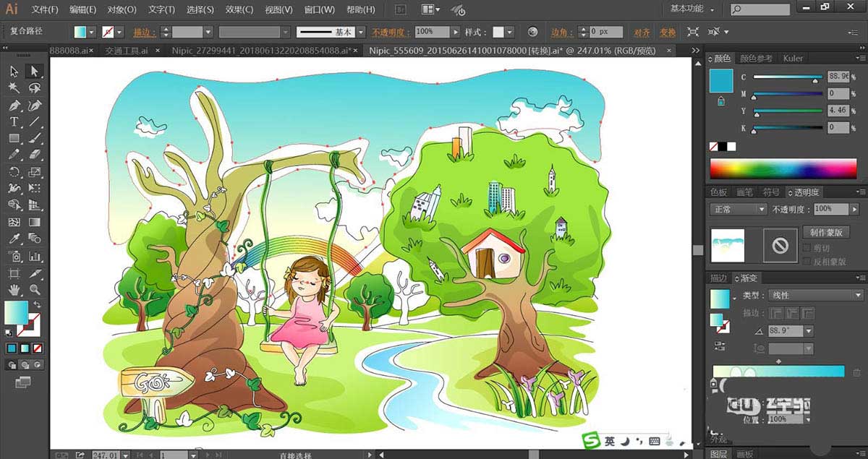Image resolution: width=868 pixels, height=459 pixels.
Task: Select the Zoom magnifier tool
Action: 34,290
